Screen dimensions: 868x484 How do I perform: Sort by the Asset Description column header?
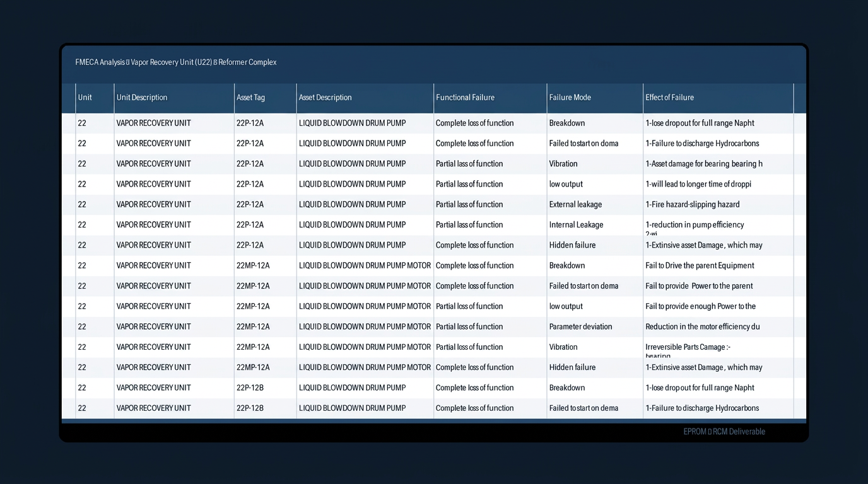(x=324, y=98)
